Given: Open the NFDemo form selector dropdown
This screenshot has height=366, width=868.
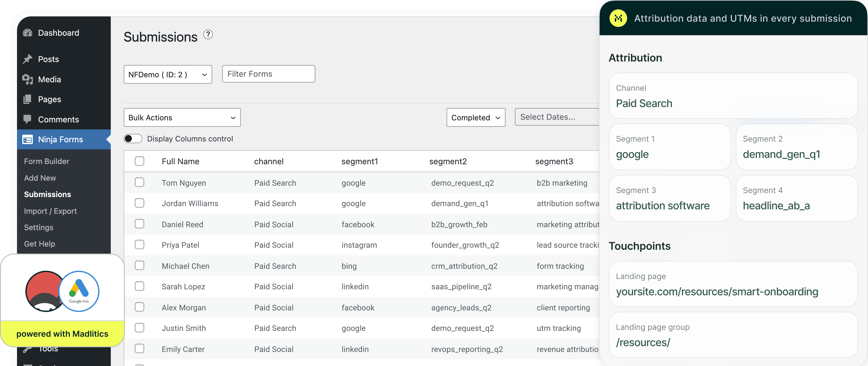Looking at the screenshot, I should [168, 74].
